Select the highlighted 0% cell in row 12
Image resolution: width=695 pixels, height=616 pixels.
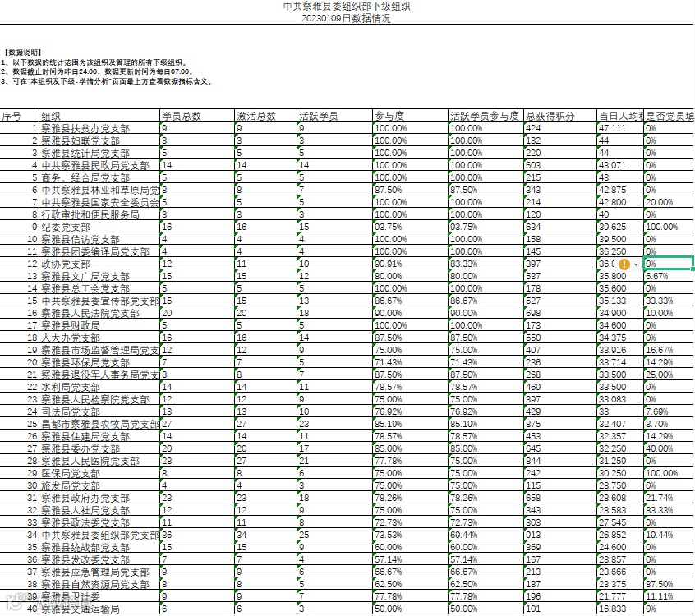click(x=668, y=263)
